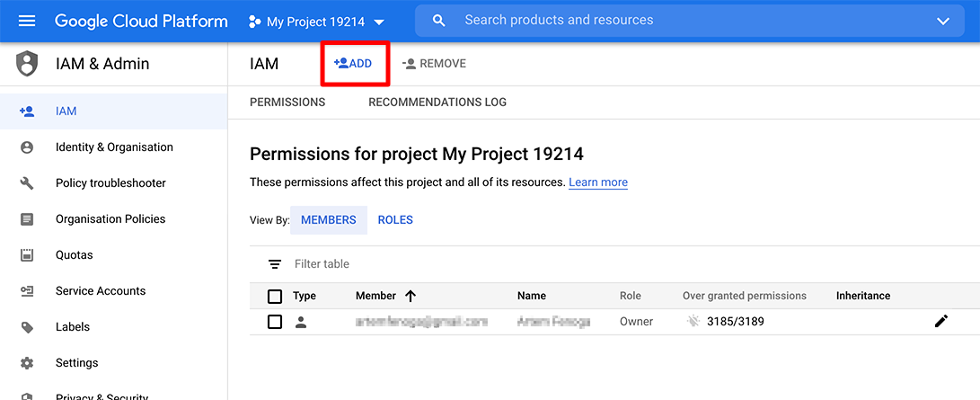The width and height of the screenshot is (980, 400).
Task: Open the My Project 19214 project selector
Action: 316,22
